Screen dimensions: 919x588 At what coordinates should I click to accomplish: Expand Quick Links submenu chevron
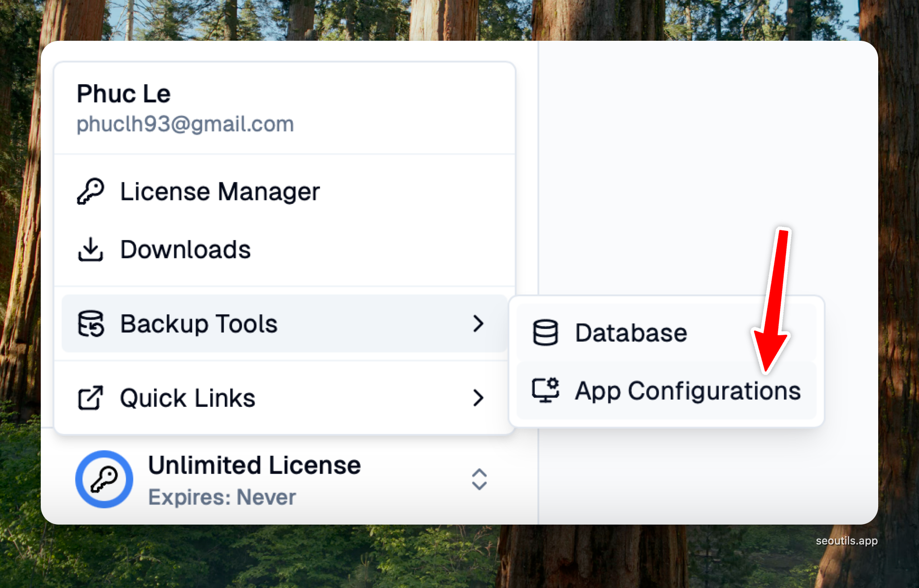pyautogui.click(x=478, y=398)
